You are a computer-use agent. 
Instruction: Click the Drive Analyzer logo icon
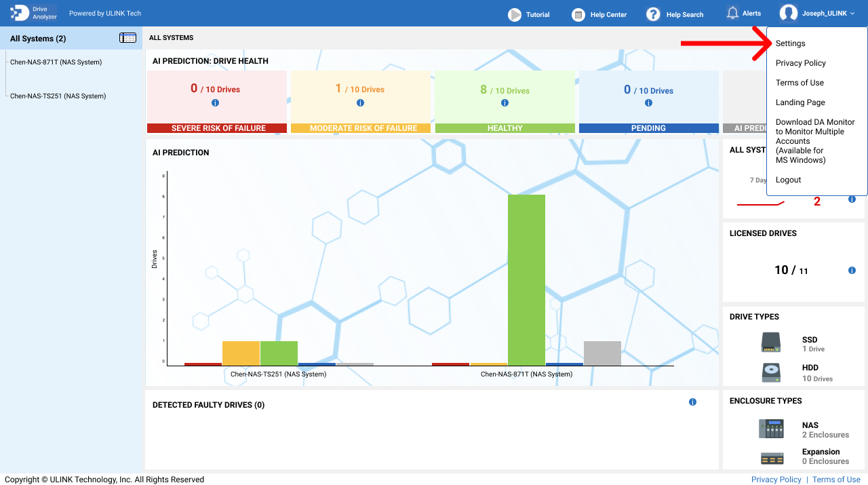[20, 13]
